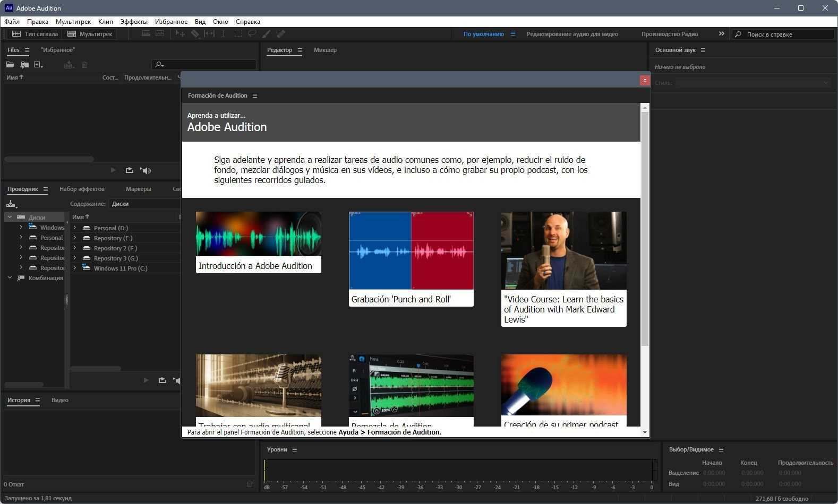Open the Редактор panel menu icon
This screenshot has width=838, height=504.
[x=300, y=50]
